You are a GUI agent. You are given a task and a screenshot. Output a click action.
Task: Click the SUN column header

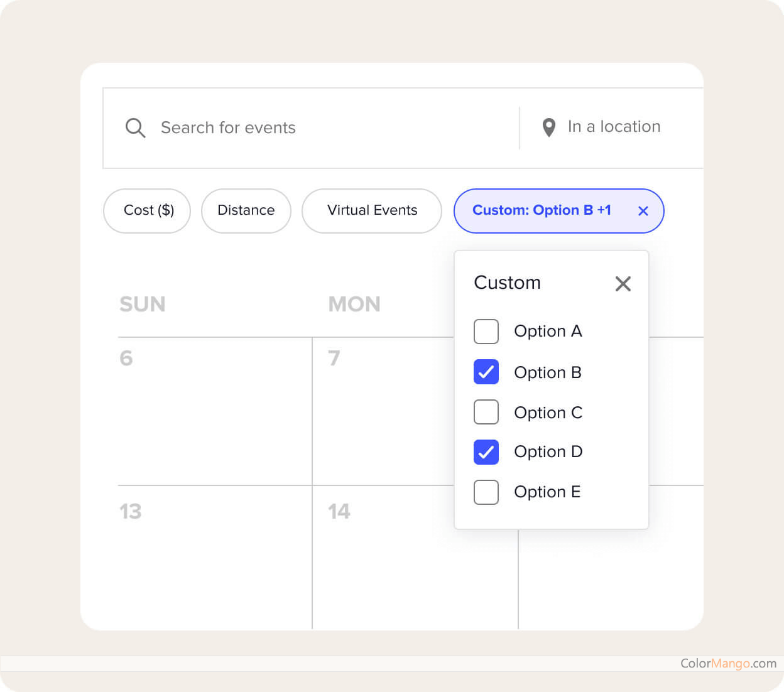pyautogui.click(x=143, y=304)
